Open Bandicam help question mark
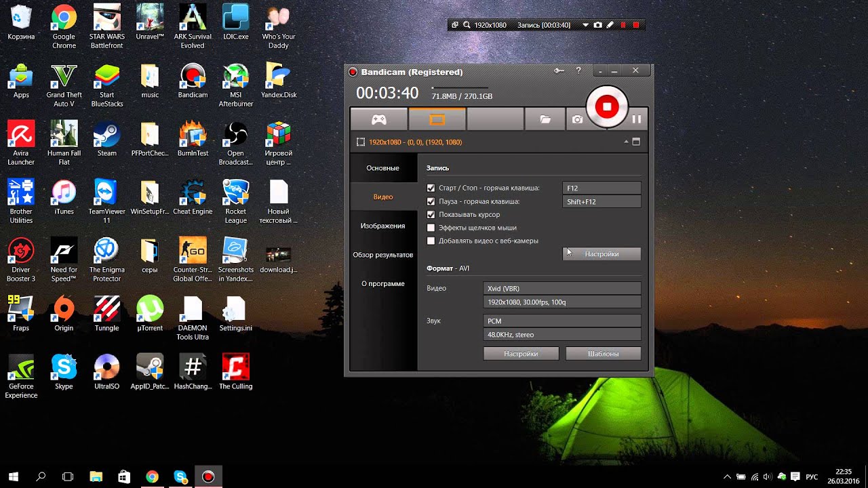Image resolution: width=868 pixels, height=488 pixels. coord(578,70)
